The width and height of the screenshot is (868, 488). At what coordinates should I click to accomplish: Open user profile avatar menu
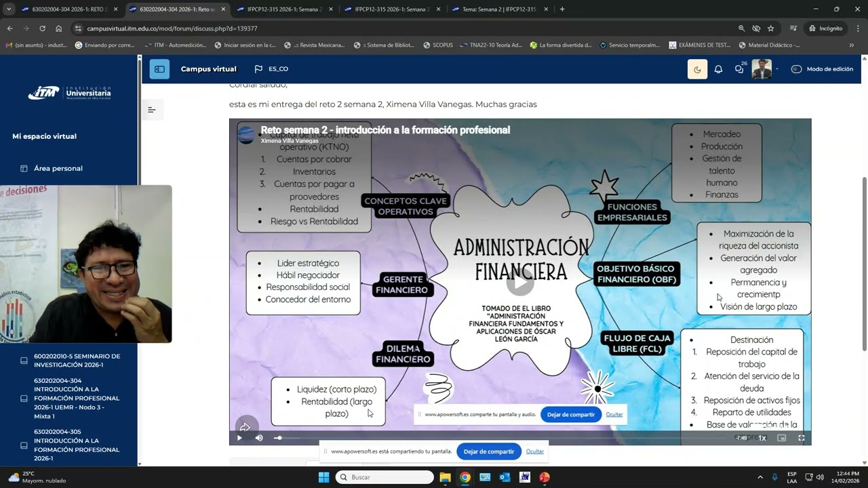(762, 69)
